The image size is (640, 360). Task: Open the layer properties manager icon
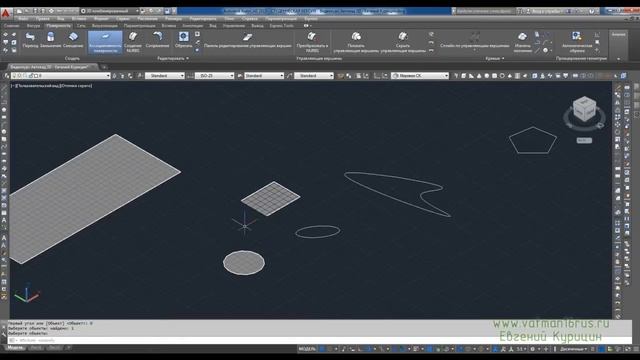7,76
